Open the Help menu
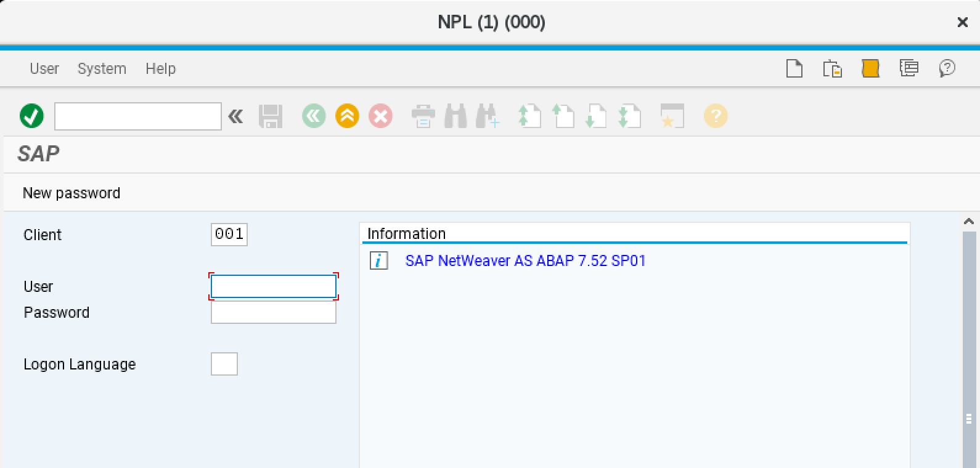The width and height of the screenshot is (980, 468). (x=161, y=68)
